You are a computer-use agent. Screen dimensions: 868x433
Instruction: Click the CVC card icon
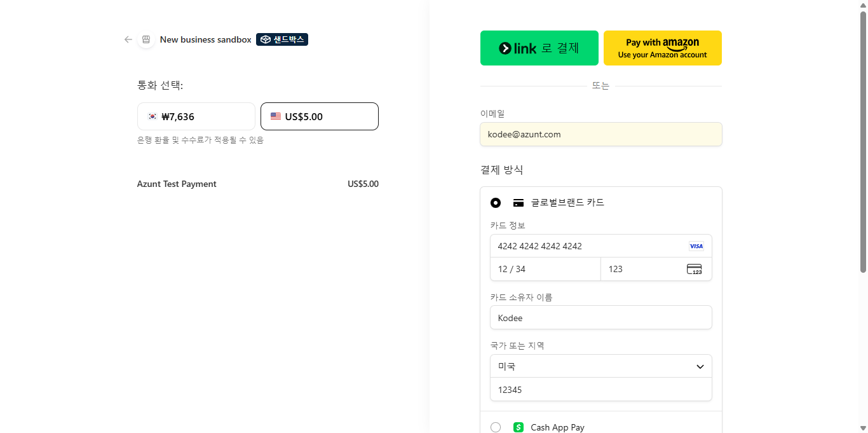pyautogui.click(x=694, y=269)
